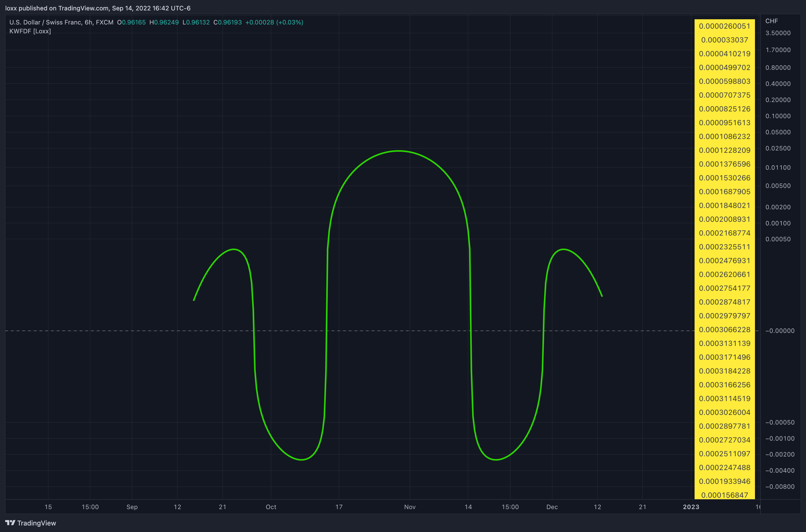Click the TradingView logo icon
This screenshot has width=806, height=532.
pos(10,523)
